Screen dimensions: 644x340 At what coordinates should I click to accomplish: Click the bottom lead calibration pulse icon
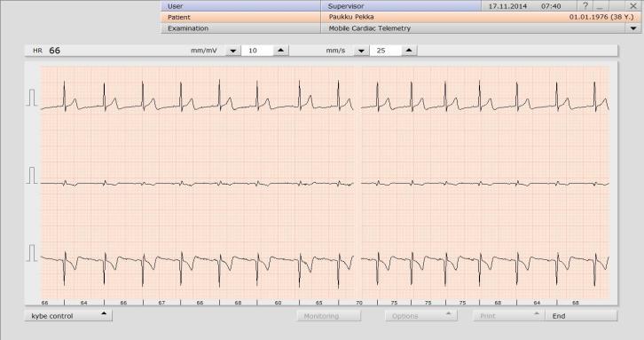tap(32, 253)
